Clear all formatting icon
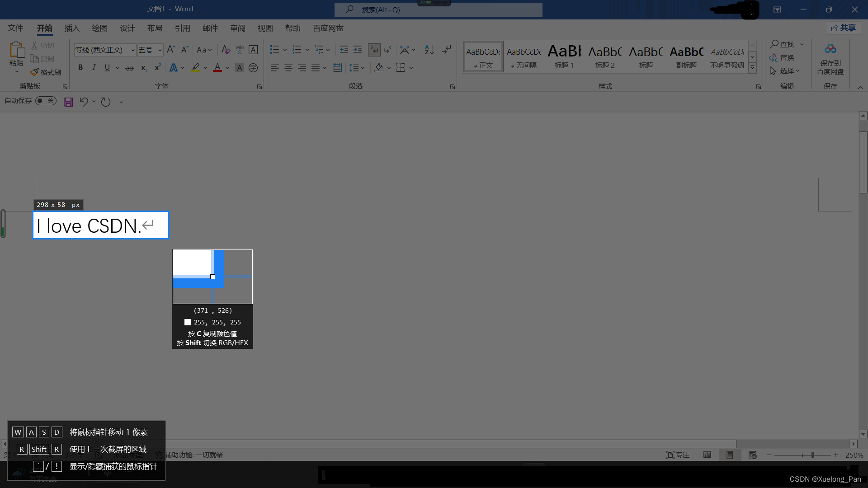This screenshot has width=868, height=488. pyautogui.click(x=226, y=50)
